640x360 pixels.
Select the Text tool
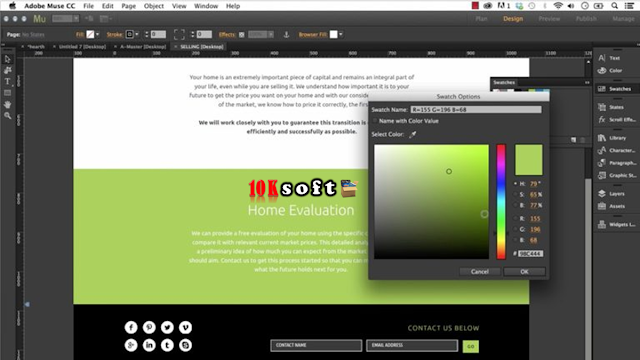tap(7, 82)
